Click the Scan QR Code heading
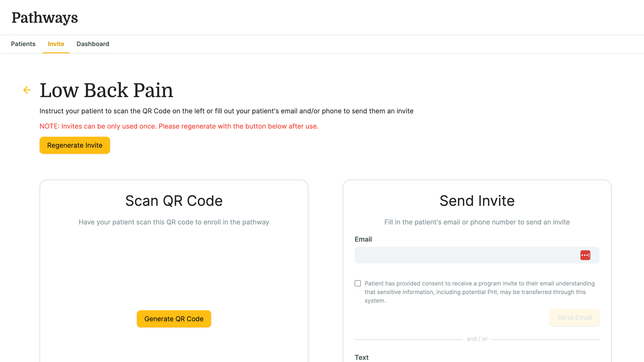 tap(174, 201)
